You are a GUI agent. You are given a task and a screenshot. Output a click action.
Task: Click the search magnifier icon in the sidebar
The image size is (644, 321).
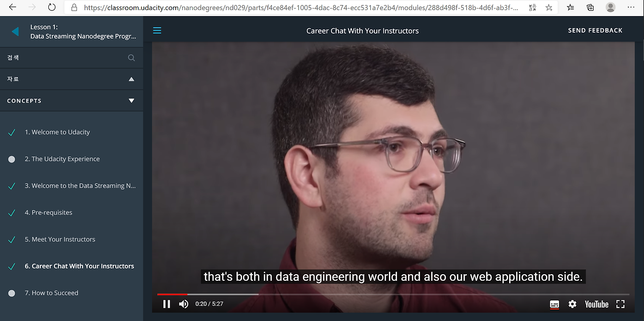[131, 58]
